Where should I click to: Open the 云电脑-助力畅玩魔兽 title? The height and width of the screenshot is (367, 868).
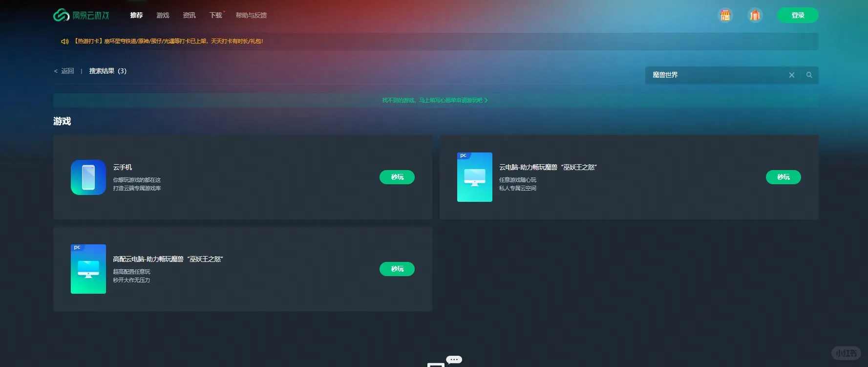tap(548, 167)
